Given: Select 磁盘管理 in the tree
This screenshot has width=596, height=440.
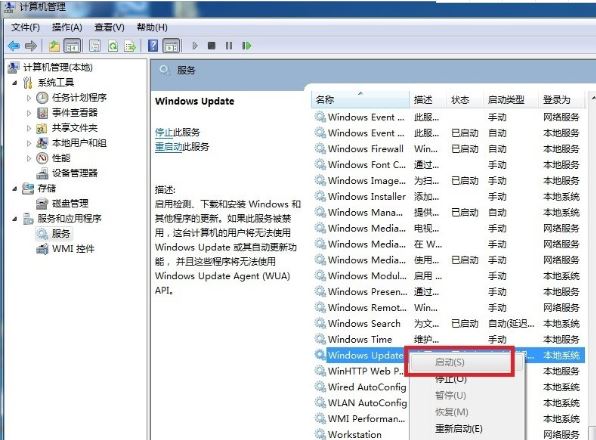Looking at the screenshot, I should point(70,204).
